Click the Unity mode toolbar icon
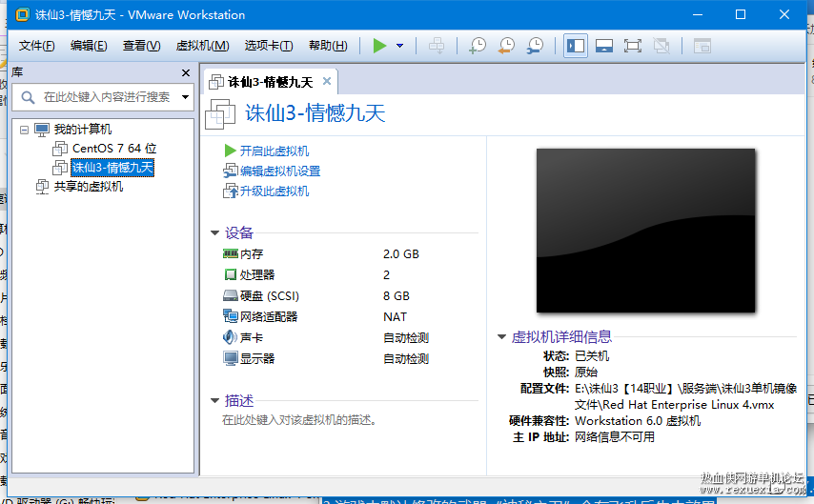The height and width of the screenshot is (504, 814). click(x=661, y=46)
